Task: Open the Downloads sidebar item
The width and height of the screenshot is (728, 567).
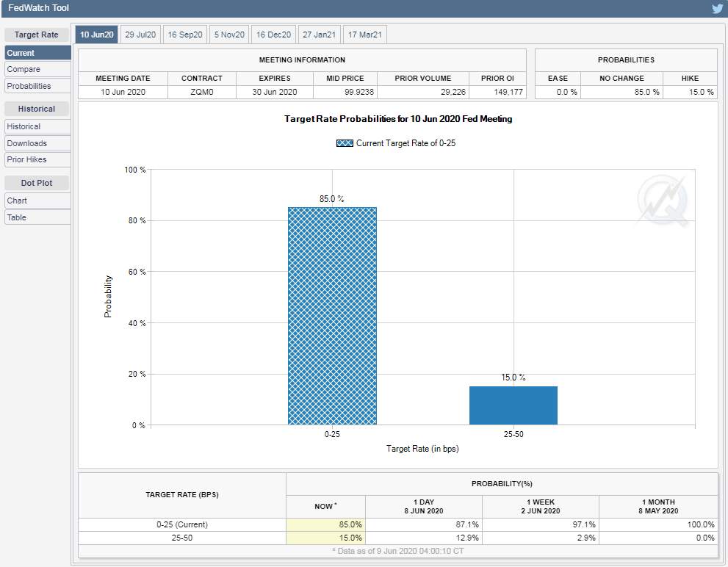Action: [37, 143]
